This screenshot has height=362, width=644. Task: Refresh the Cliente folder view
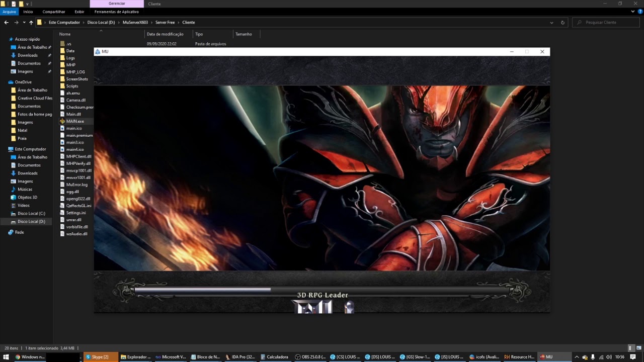pos(562,23)
